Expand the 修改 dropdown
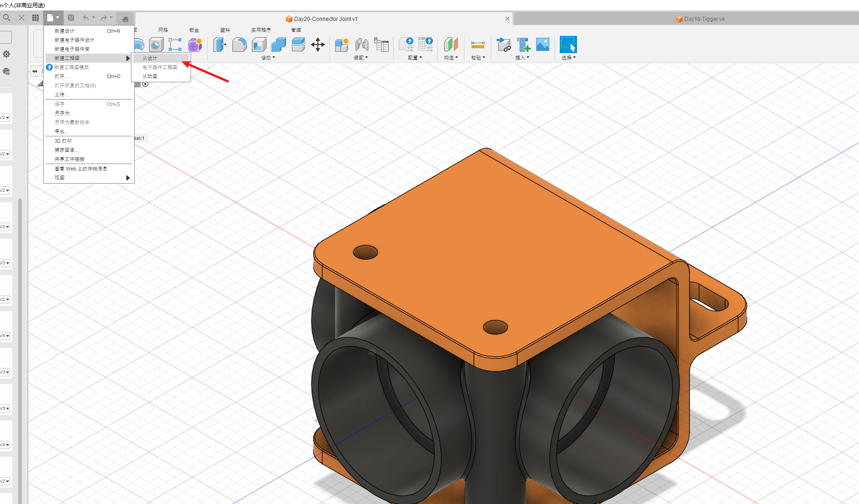859x504 pixels. [268, 58]
